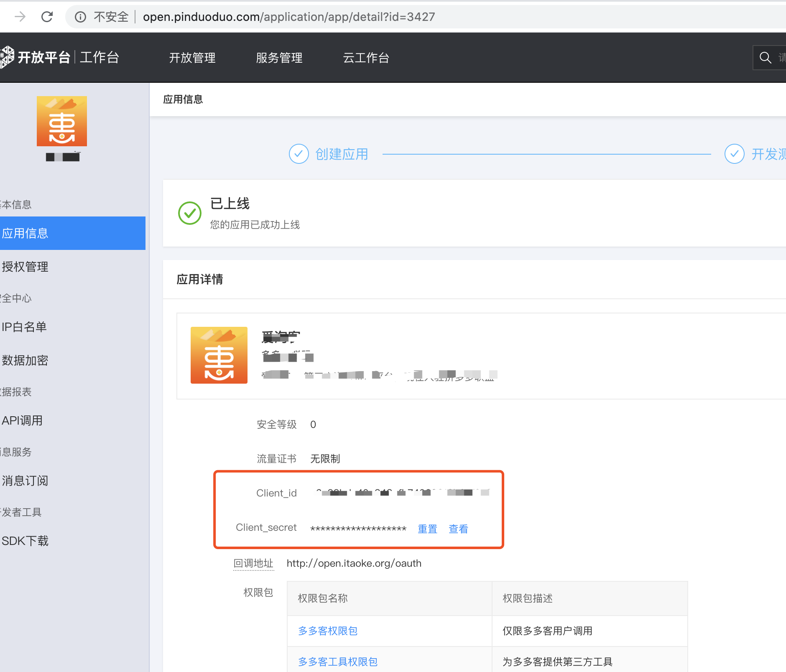This screenshot has width=786, height=672.
Task: Click the callback URL http://open.itaoke.org/oauth
Action: (x=354, y=563)
